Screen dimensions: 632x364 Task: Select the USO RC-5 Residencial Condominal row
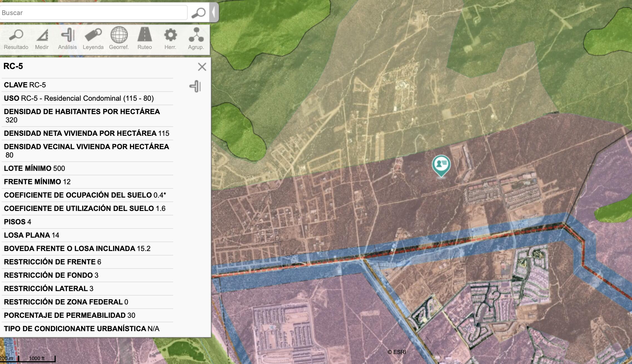tap(87, 98)
